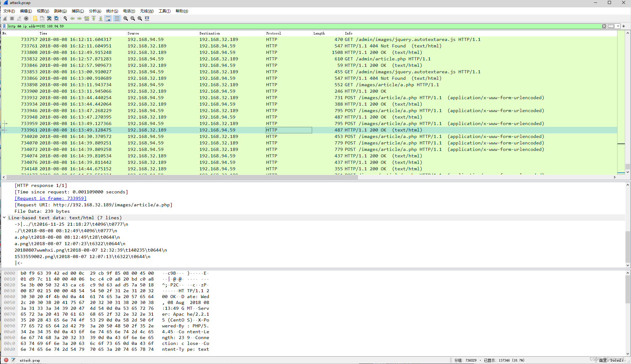The width and height of the screenshot is (631, 364).
Task: Reset text to normal size icon
Action: pyautogui.click(x=140, y=18)
